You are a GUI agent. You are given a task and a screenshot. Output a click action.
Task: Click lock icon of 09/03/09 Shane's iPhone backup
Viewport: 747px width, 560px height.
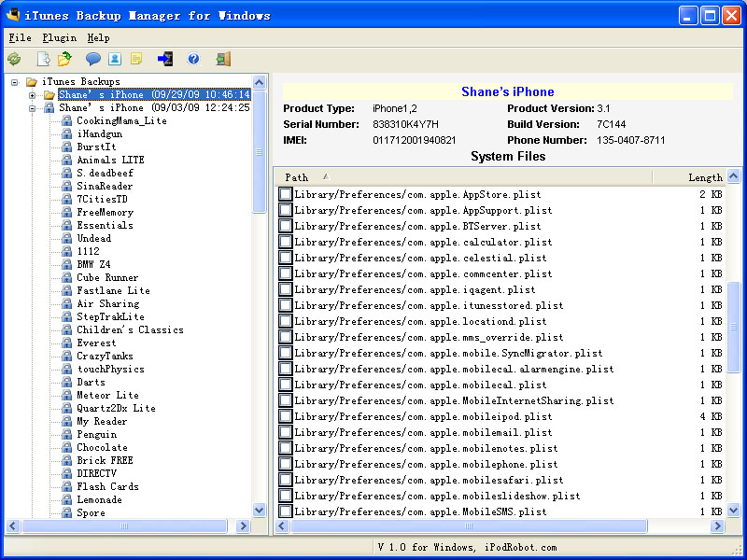pyautogui.click(x=49, y=107)
